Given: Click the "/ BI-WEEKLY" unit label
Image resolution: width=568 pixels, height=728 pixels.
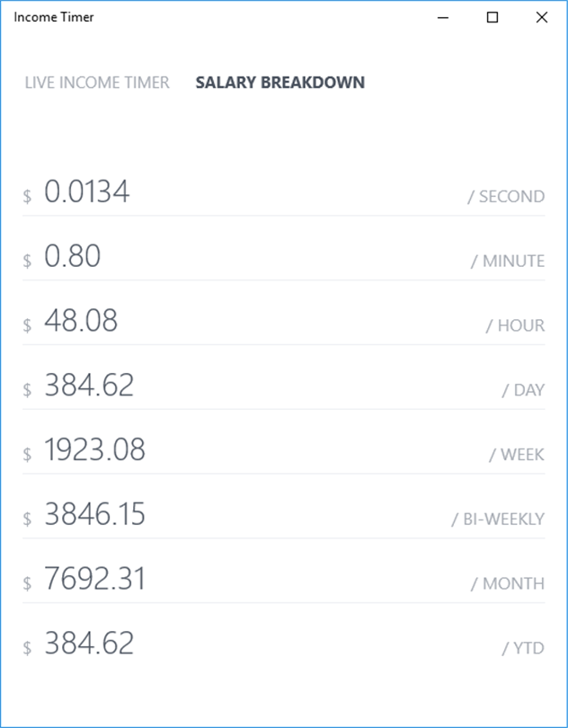Looking at the screenshot, I should [498, 519].
